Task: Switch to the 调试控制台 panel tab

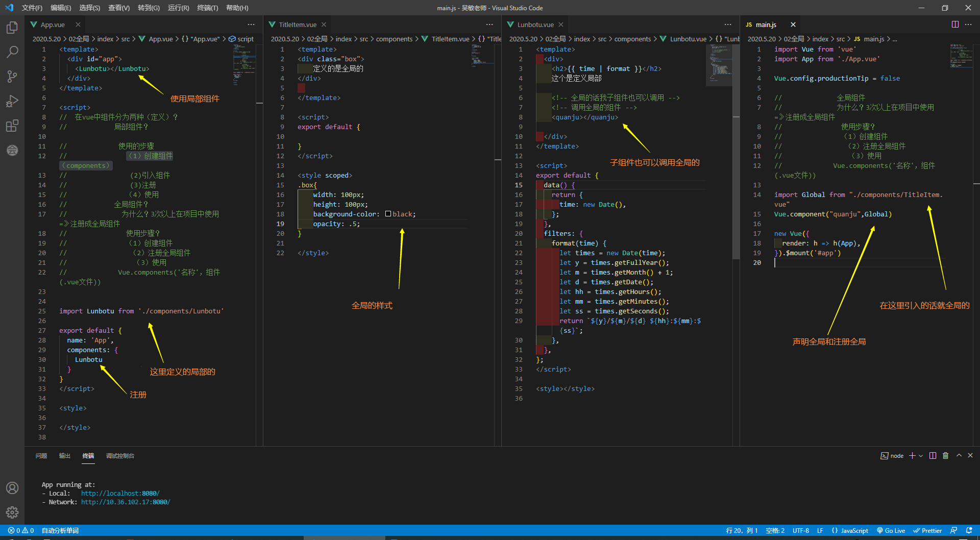Action: pos(120,456)
